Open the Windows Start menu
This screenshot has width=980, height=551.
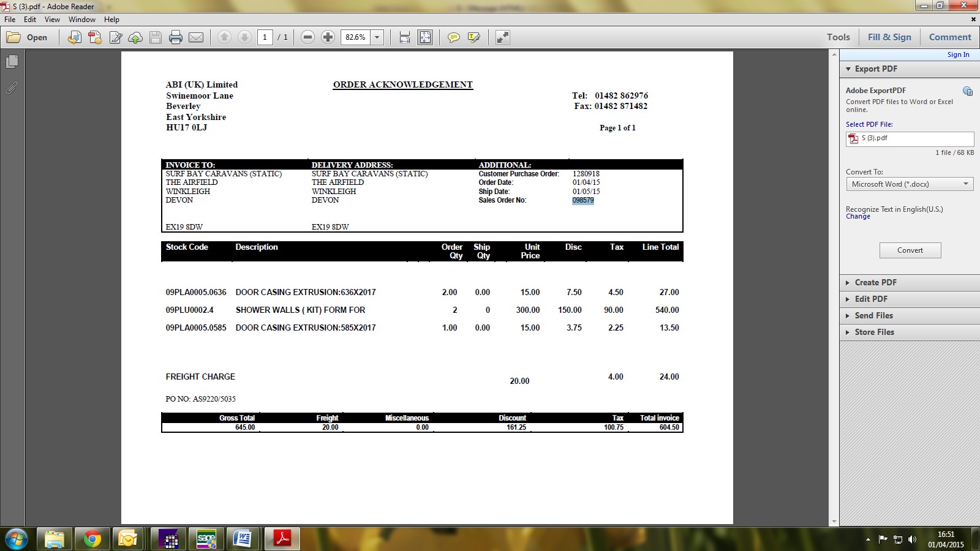click(x=16, y=539)
